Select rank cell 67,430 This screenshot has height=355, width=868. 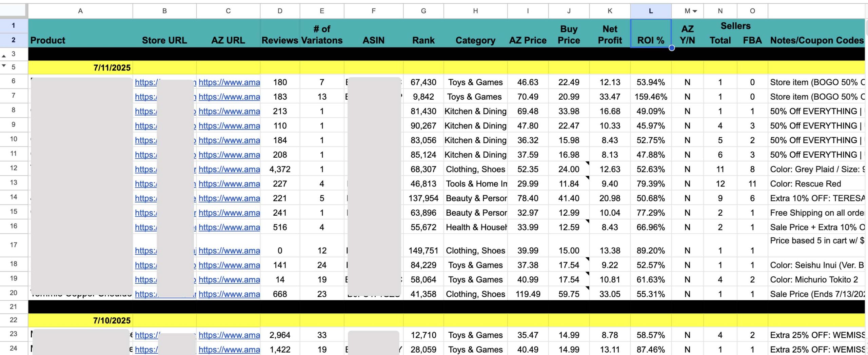pyautogui.click(x=423, y=82)
